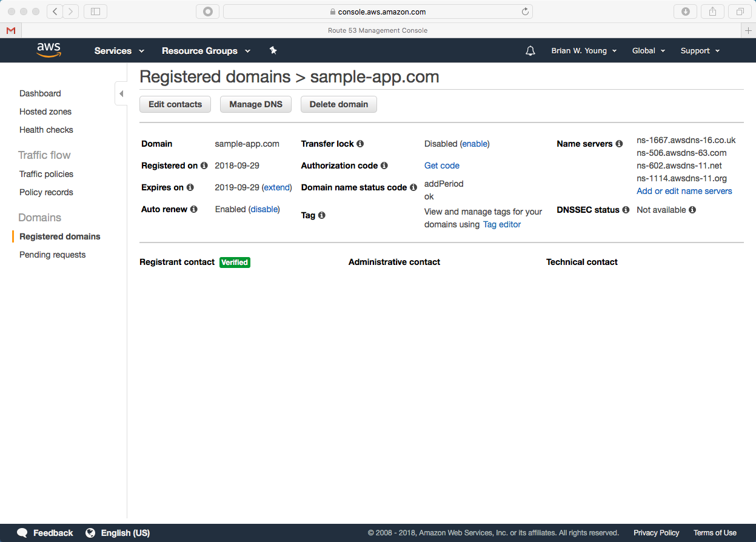756x542 pixels.
Task: Disable auto renew for the domain
Action: click(264, 209)
